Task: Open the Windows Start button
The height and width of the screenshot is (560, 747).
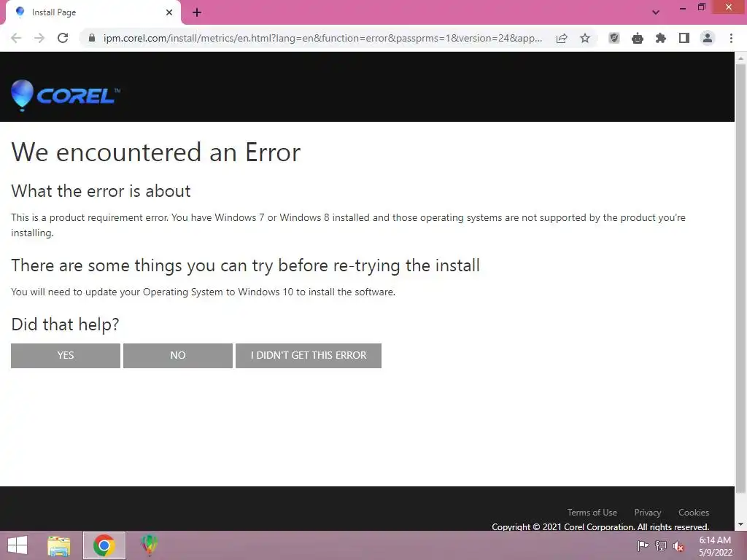Action: 18,545
